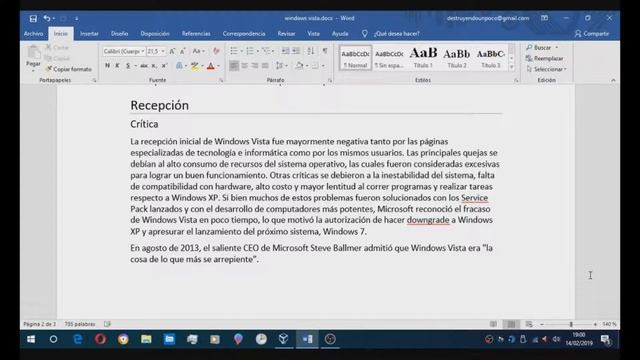
Task: Open the borders dropdown
Action: (323, 66)
